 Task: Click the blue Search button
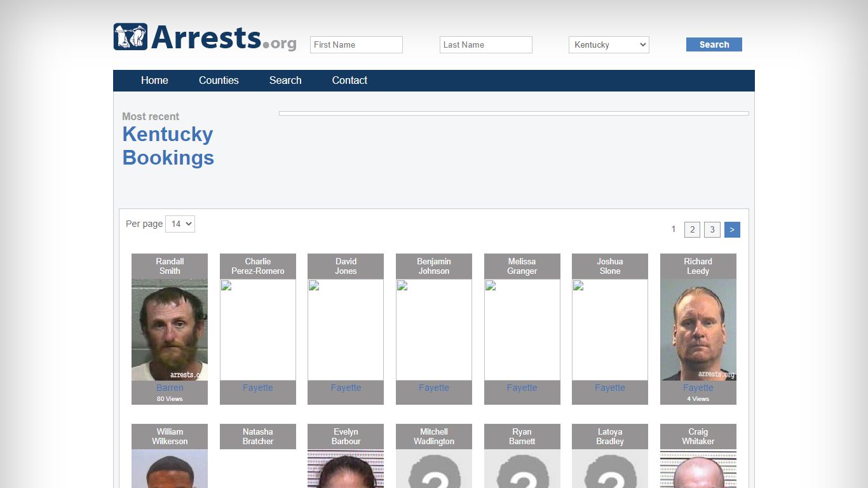[x=714, y=44]
